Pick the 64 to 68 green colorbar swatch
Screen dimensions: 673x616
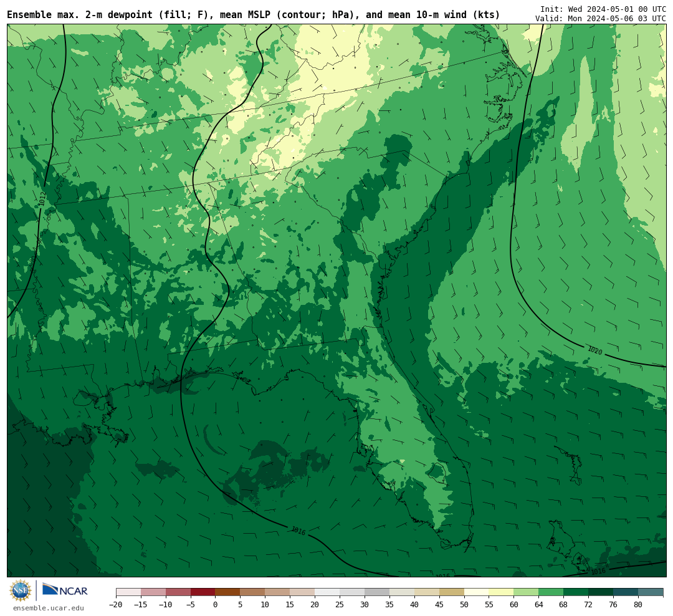(x=551, y=592)
